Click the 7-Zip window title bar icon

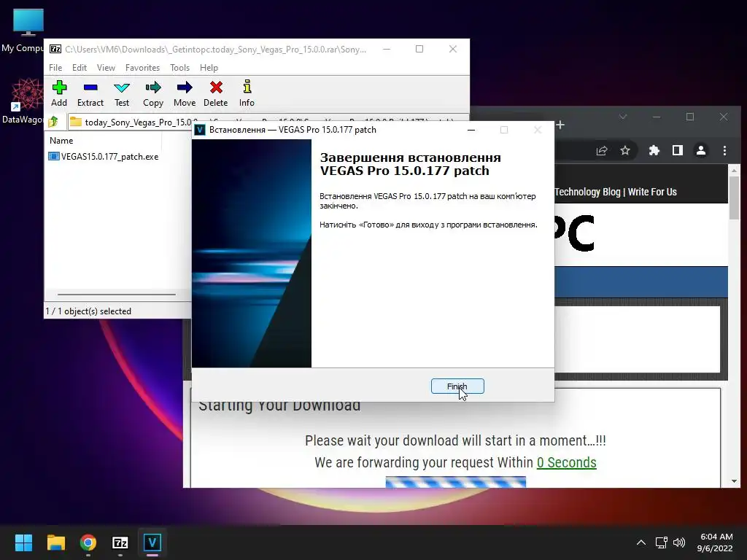click(55, 49)
